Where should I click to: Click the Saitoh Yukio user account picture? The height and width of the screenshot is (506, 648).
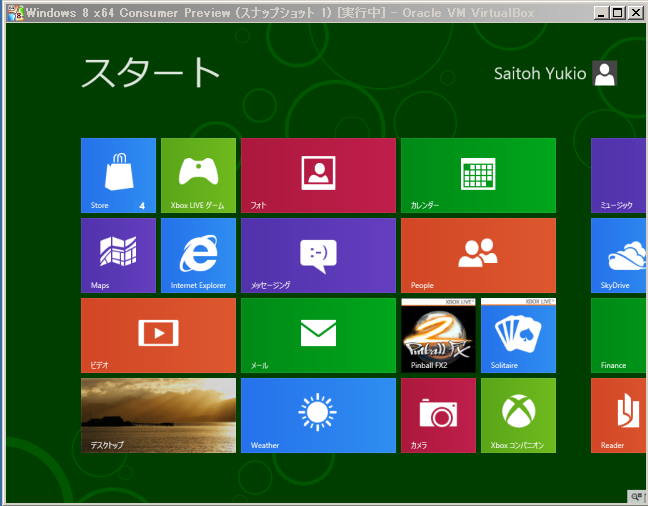click(x=604, y=73)
